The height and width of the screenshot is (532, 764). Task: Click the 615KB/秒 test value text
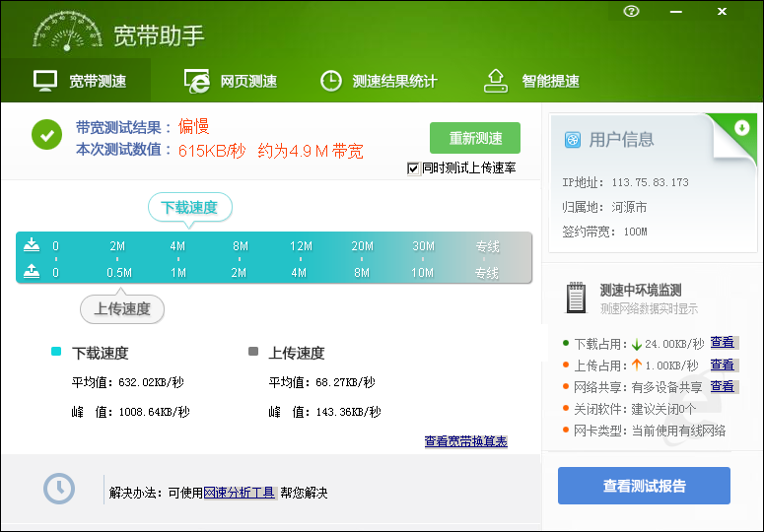[x=212, y=151]
